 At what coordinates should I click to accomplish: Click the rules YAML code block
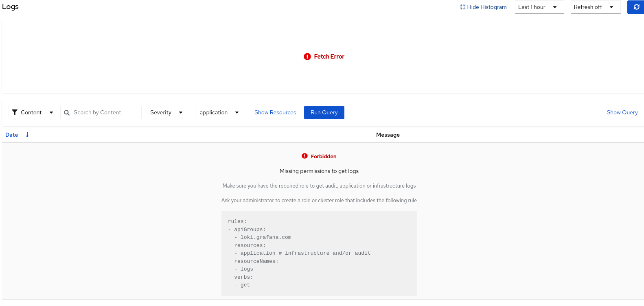pos(319,253)
